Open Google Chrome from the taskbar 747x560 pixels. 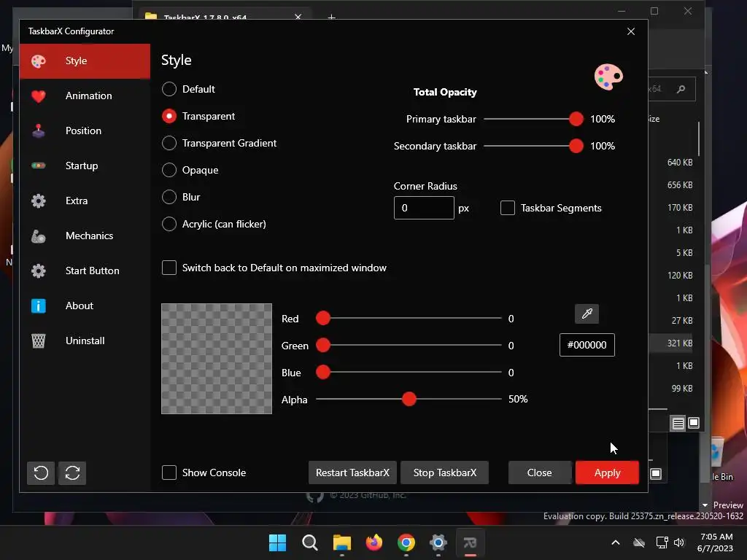click(406, 542)
